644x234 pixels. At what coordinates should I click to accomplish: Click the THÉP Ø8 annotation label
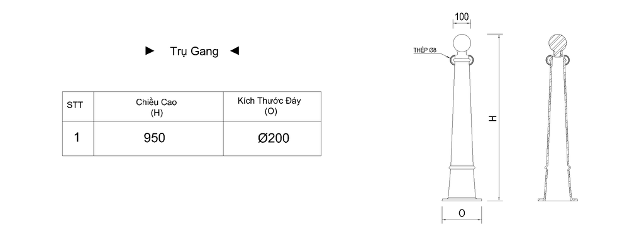point(425,50)
